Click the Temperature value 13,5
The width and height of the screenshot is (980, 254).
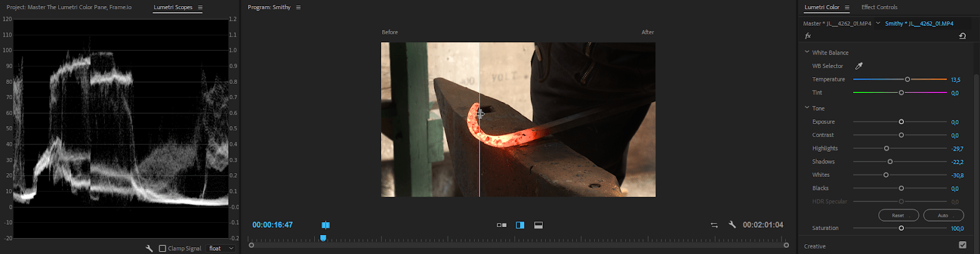956,80
